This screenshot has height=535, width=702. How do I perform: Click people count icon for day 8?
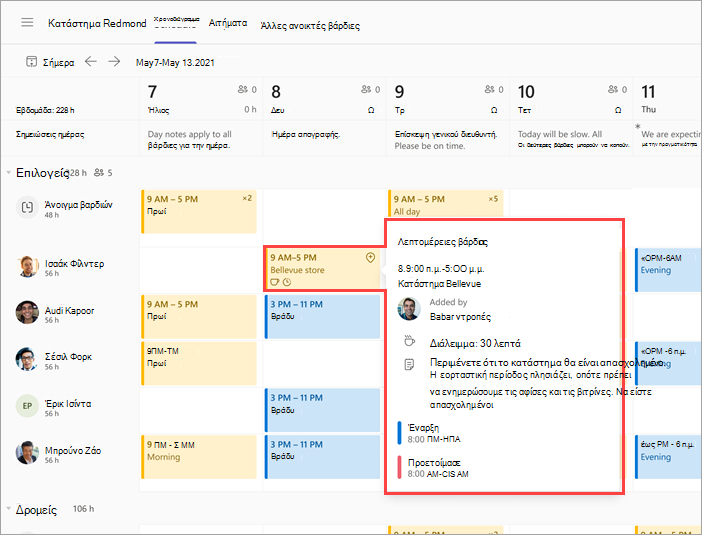(366, 89)
